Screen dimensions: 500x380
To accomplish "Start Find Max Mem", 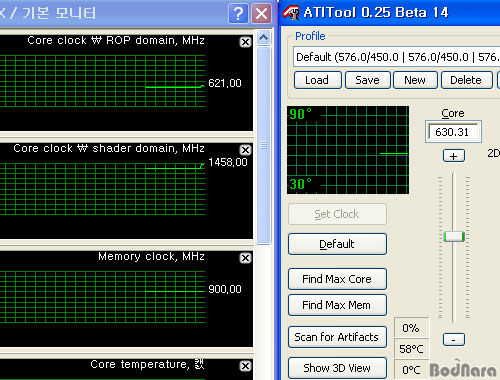I will (x=337, y=305).
